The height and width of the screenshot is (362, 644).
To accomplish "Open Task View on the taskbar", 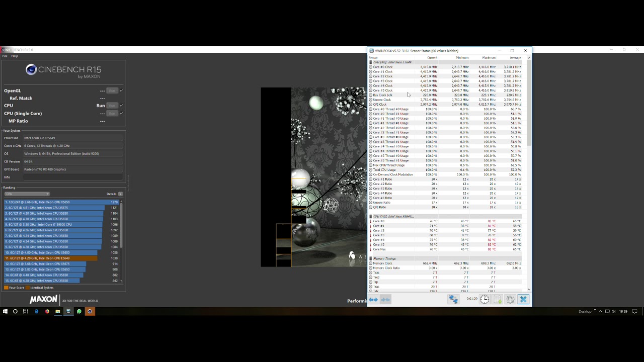I will coord(25,311).
